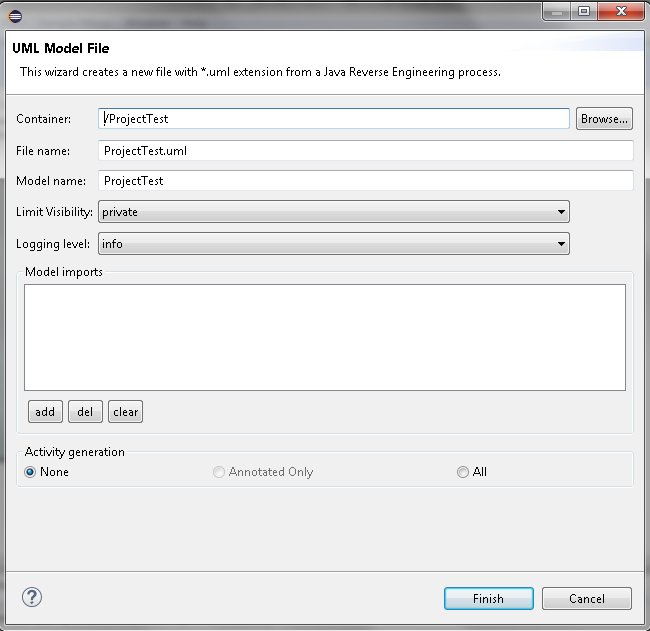Click inside the Model imports list box
650x631 pixels.
(x=325, y=337)
